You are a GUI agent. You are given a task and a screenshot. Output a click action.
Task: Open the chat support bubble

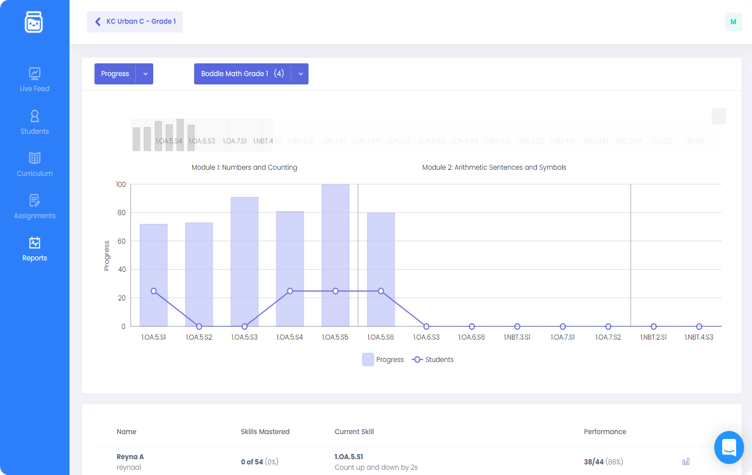tap(729, 447)
